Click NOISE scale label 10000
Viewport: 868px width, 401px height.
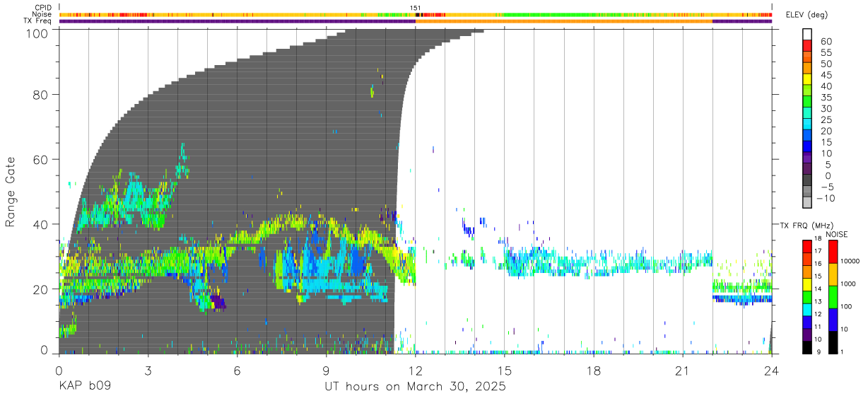[851, 262]
